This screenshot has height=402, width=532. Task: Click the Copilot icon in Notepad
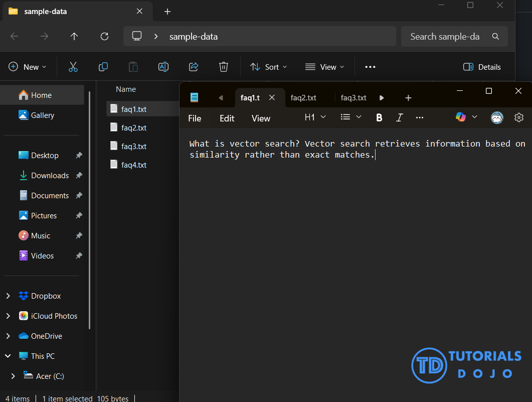click(460, 117)
